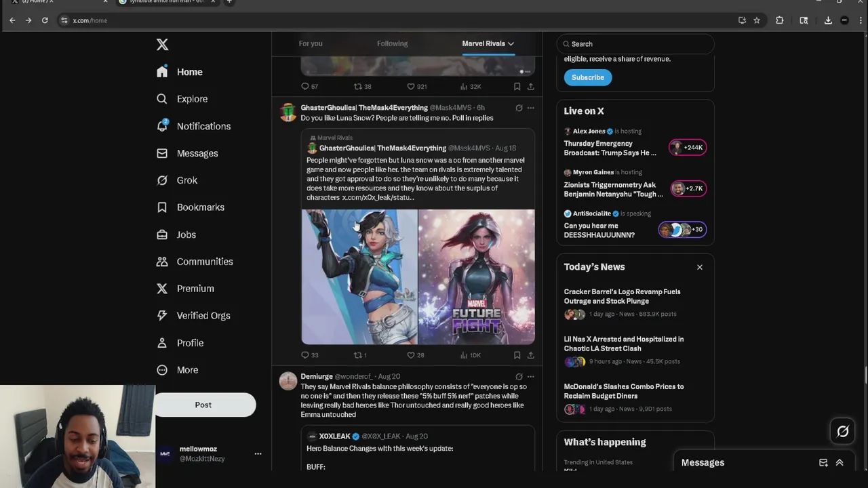
Task: Click the browser Back button
Action: [12, 20]
